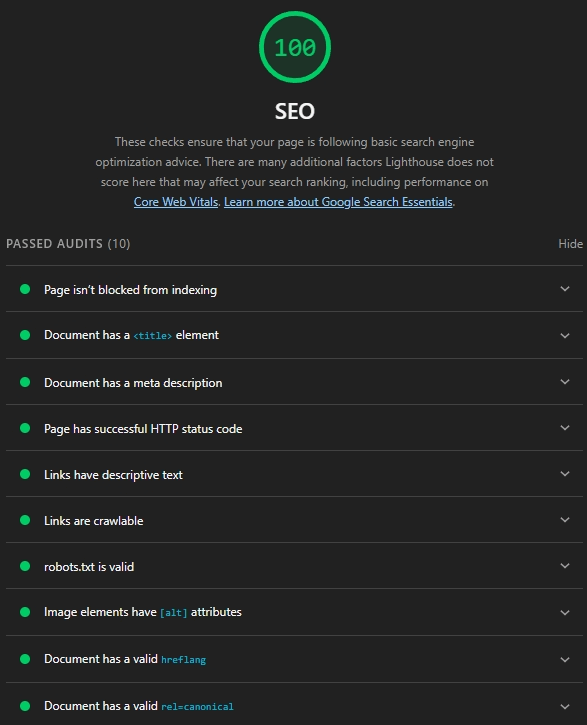Select 'Links are crawlable' label
This screenshot has width=587, height=725.
click(93, 521)
